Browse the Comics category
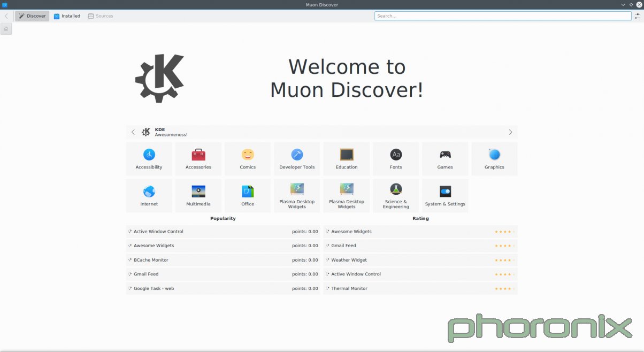The width and height of the screenshot is (644, 352). (x=247, y=158)
